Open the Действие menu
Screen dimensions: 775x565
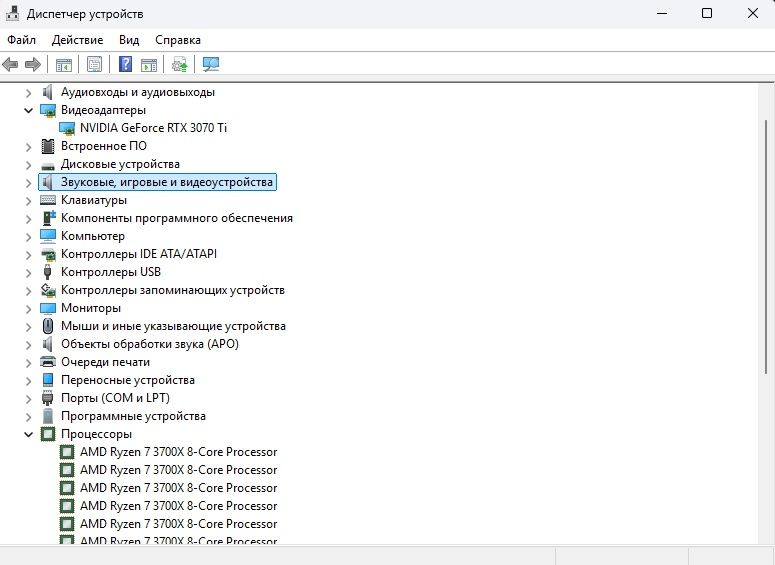77,40
